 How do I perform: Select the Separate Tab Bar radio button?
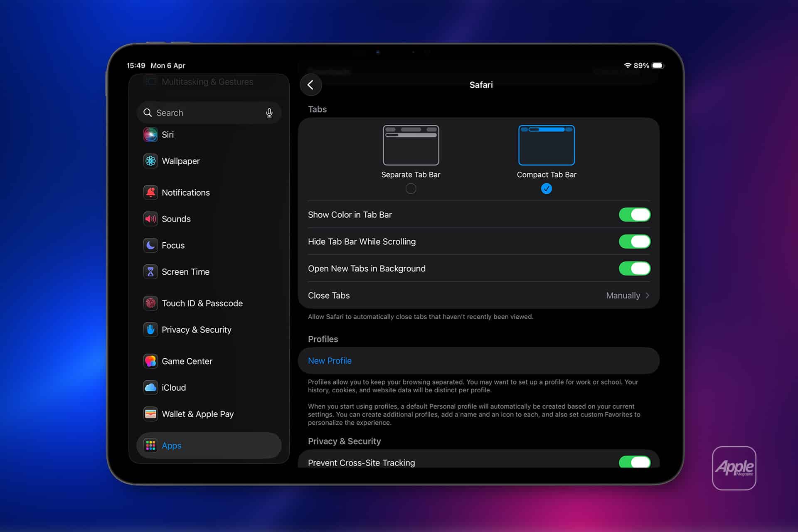pos(411,189)
